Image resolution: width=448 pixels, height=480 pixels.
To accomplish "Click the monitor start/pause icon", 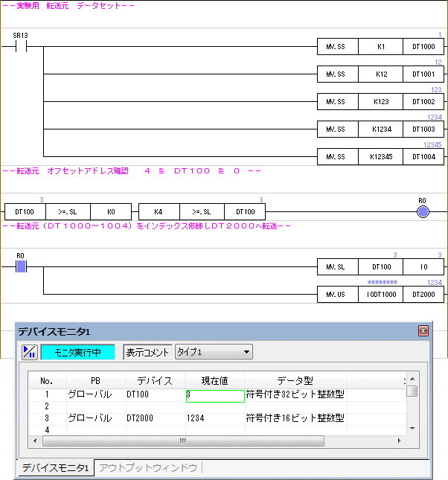I will (x=29, y=352).
